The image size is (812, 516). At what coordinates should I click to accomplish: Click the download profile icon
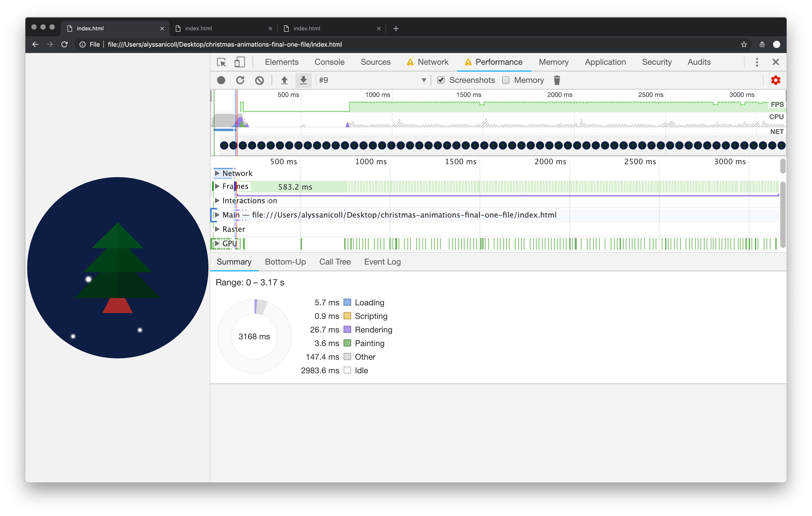click(x=303, y=80)
